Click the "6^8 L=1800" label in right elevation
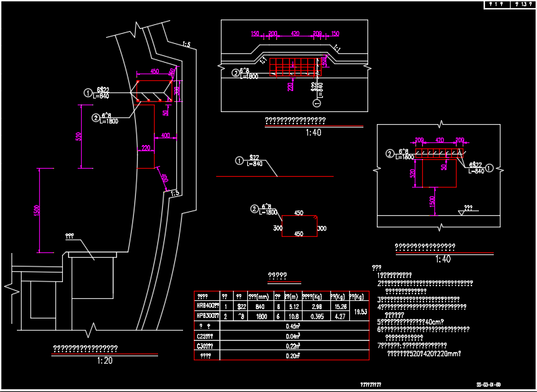 pos(405,155)
